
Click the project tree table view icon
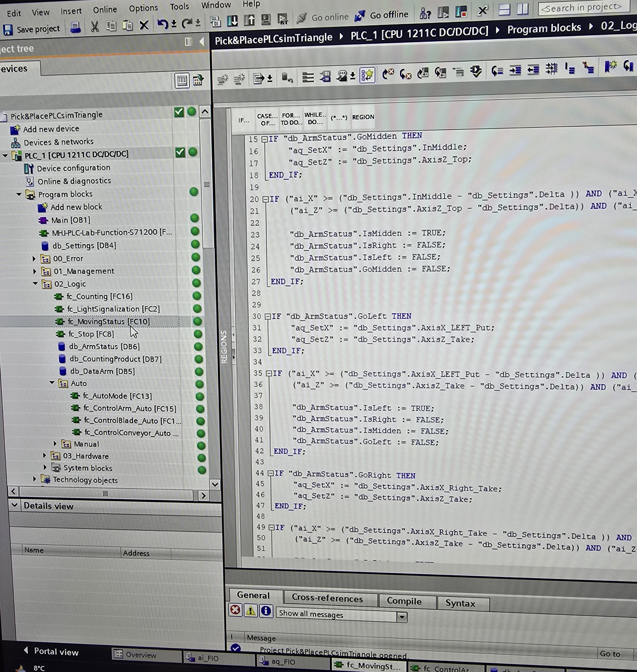pyautogui.click(x=182, y=80)
